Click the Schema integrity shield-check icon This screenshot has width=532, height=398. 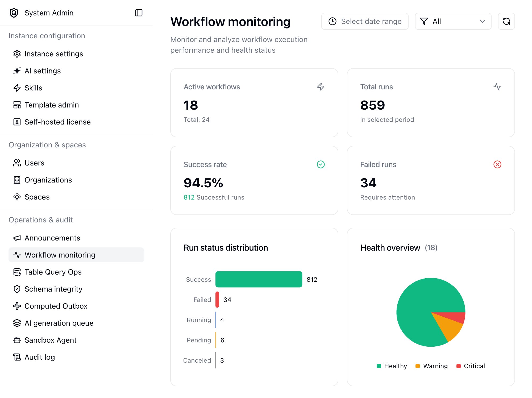[x=17, y=289]
